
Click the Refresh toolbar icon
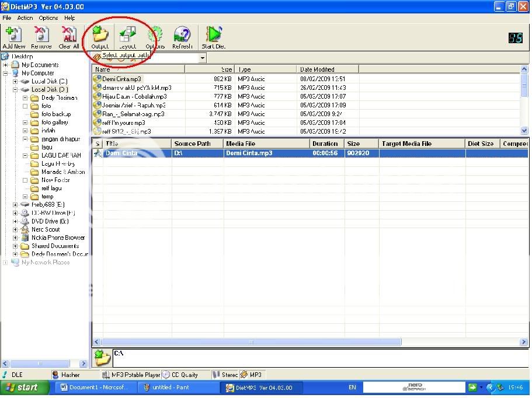(x=182, y=36)
